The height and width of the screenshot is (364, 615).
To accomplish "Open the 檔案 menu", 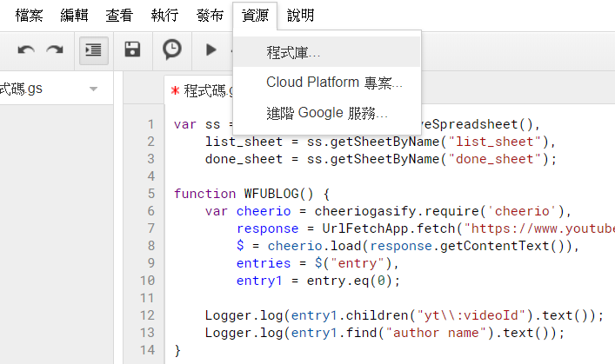I will point(29,16).
